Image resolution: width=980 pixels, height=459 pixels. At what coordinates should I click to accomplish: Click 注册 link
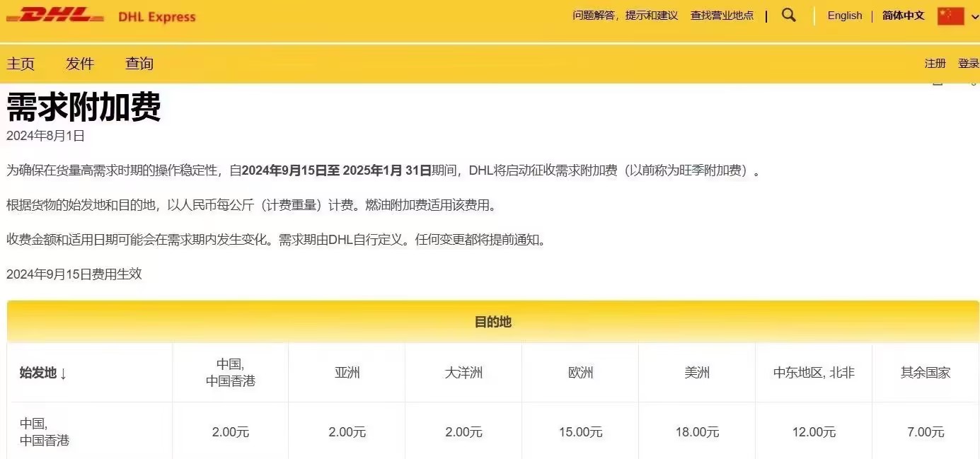(x=935, y=64)
